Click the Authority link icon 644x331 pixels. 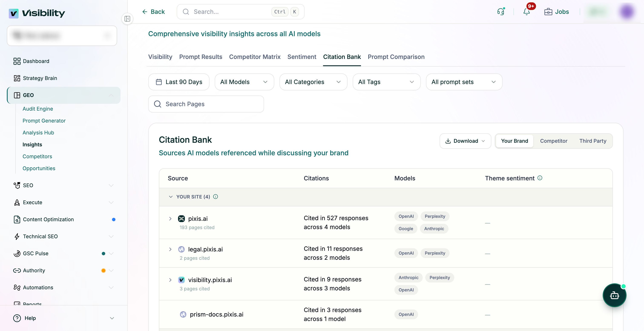pyautogui.click(x=17, y=270)
